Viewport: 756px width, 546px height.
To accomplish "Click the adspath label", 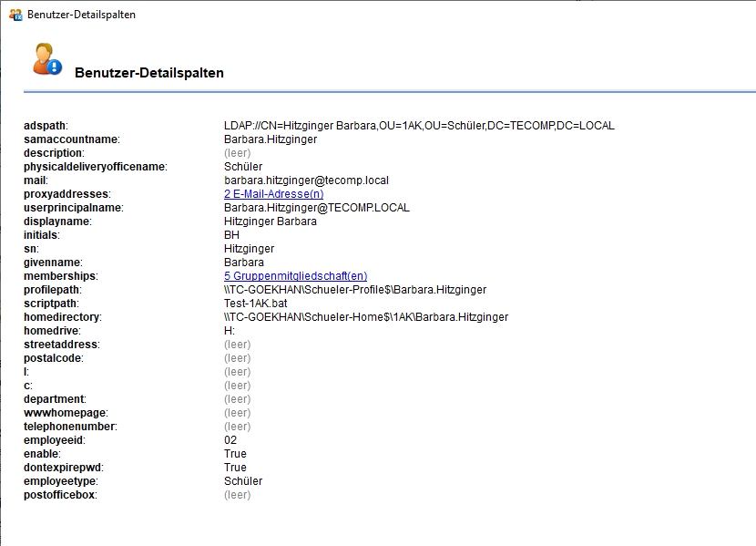I will point(46,126).
